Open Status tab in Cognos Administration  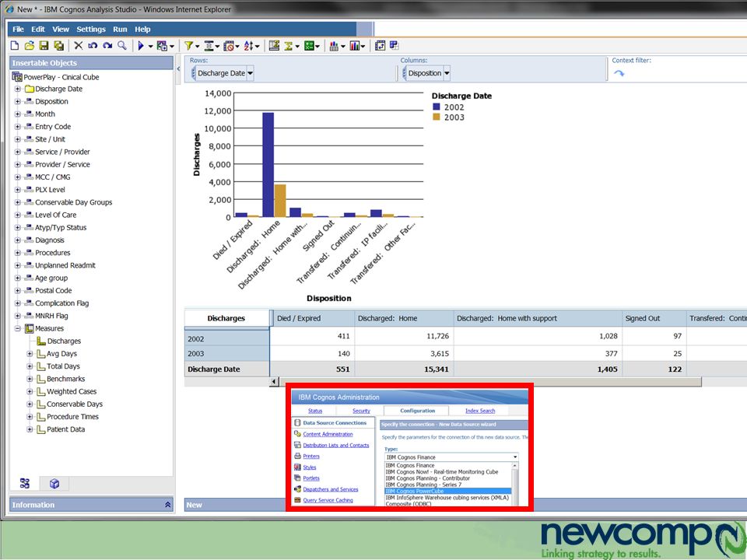pos(315,411)
